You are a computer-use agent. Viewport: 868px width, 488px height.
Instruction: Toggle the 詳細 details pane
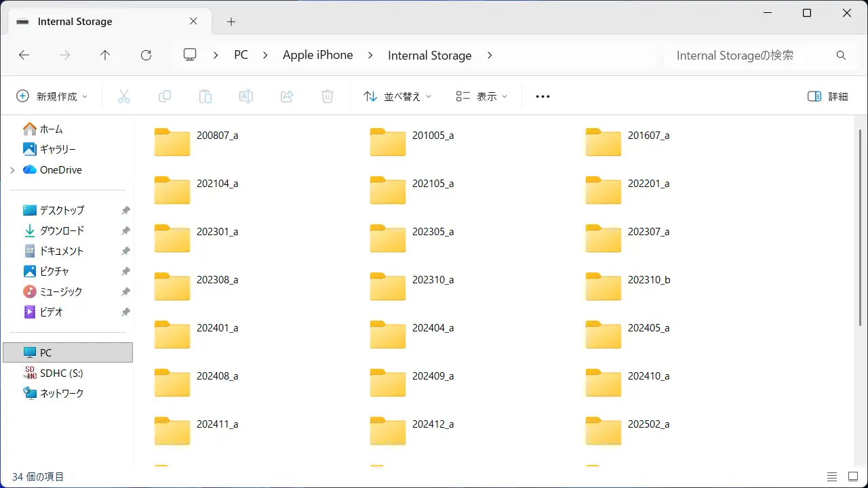pos(828,97)
